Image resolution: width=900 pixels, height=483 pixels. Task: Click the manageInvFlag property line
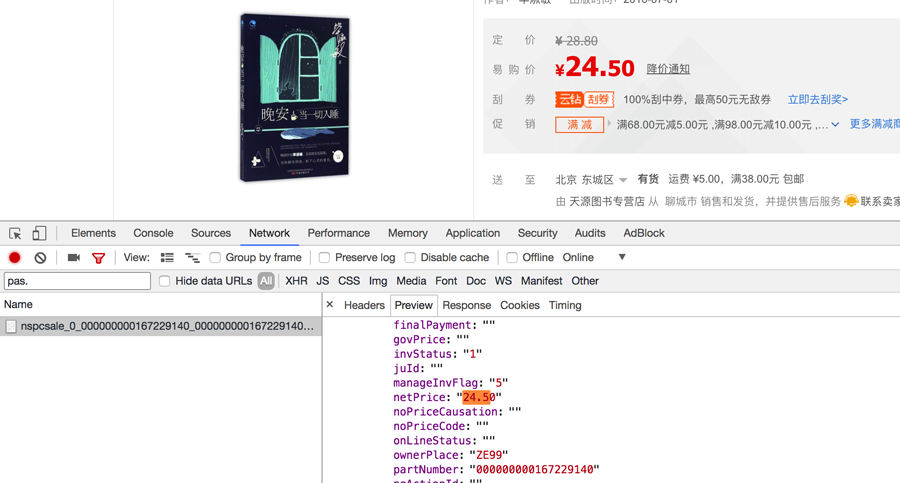tap(451, 383)
